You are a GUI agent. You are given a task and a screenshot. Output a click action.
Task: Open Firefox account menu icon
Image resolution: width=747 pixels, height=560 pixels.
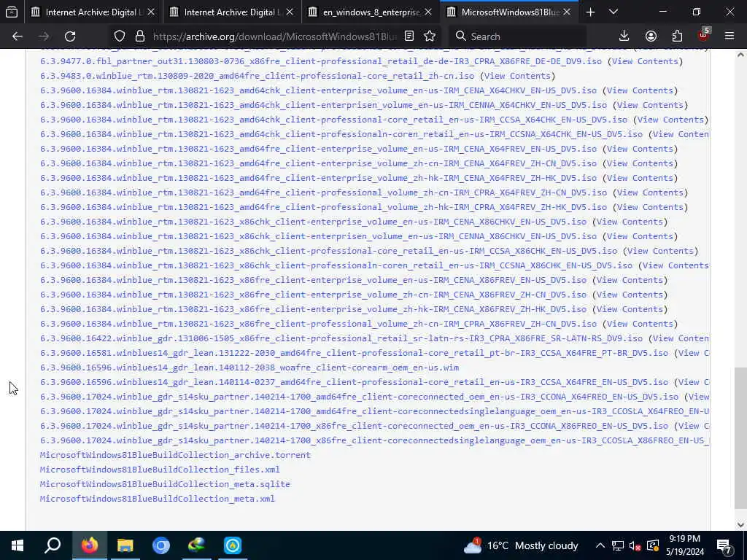[651, 36]
